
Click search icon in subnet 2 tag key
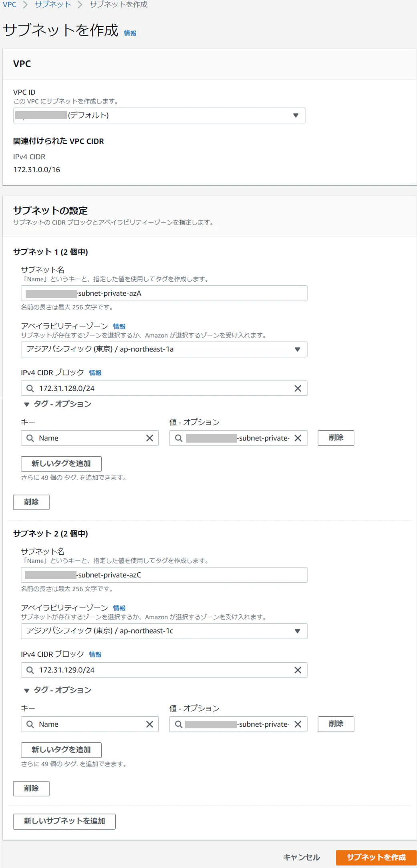[x=30, y=724]
